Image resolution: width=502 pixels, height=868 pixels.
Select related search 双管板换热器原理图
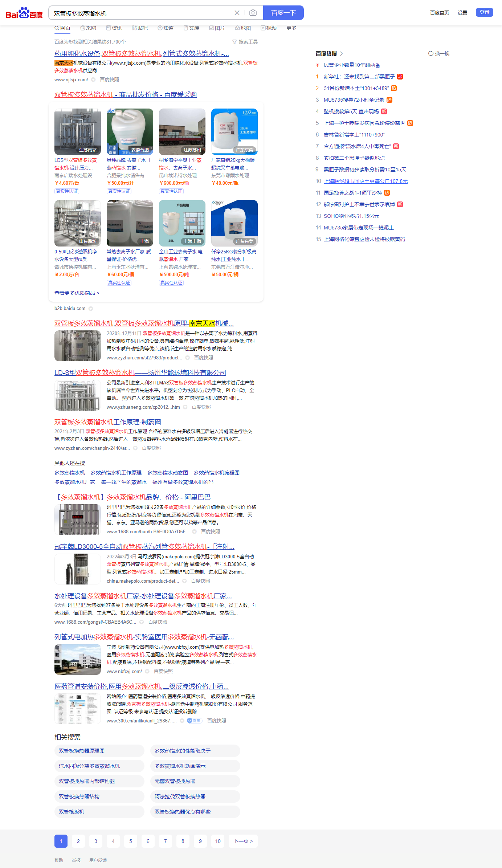click(x=99, y=751)
